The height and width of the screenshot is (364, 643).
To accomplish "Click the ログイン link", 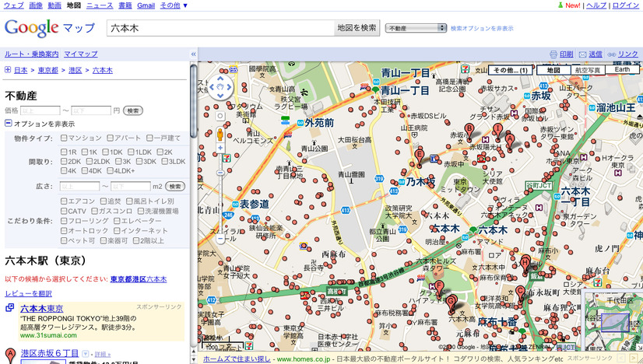I will click(626, 5).
